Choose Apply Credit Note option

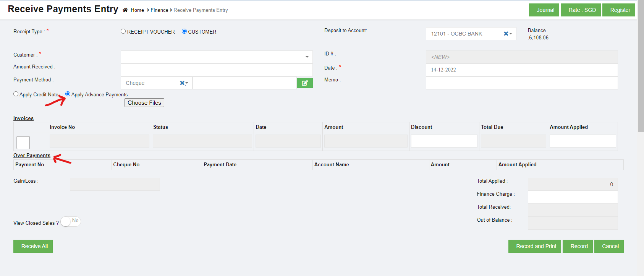coord(16,94)
